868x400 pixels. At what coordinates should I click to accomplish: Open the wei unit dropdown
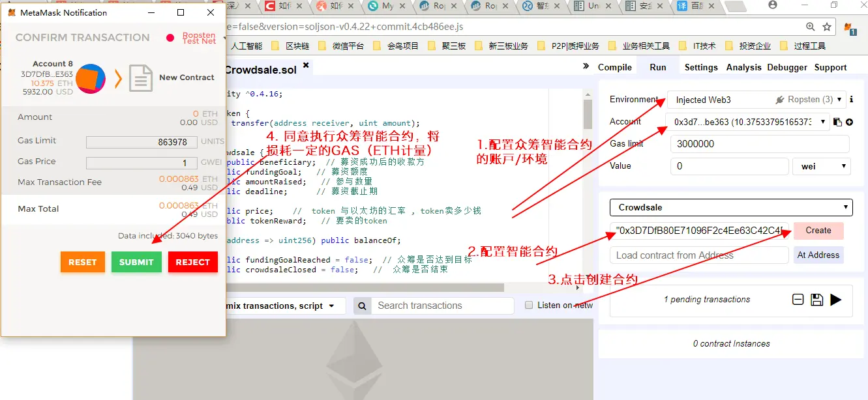click(822, 166)
